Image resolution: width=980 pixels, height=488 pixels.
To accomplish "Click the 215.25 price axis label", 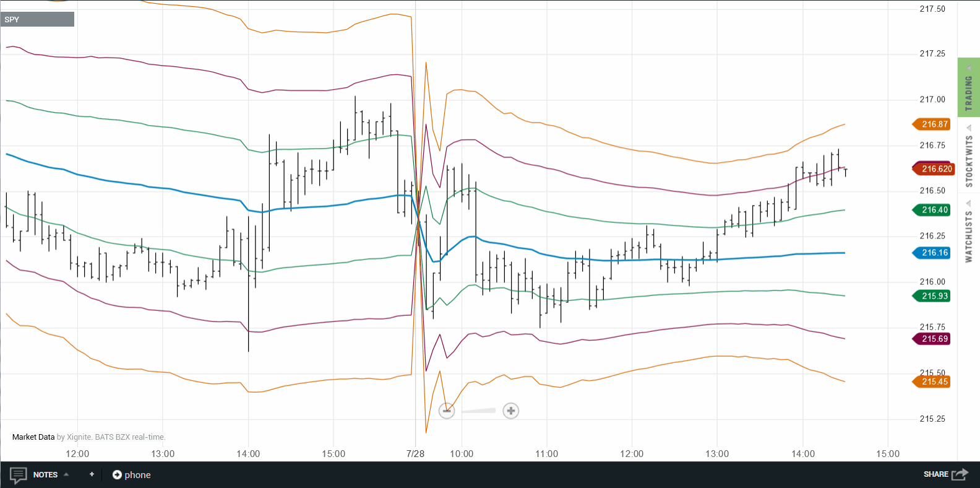I will (x=932, y=419).
